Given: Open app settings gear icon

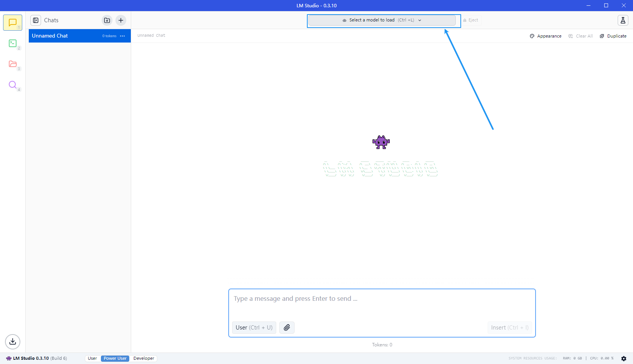Looking at the screenshot, I should point(624,359).
